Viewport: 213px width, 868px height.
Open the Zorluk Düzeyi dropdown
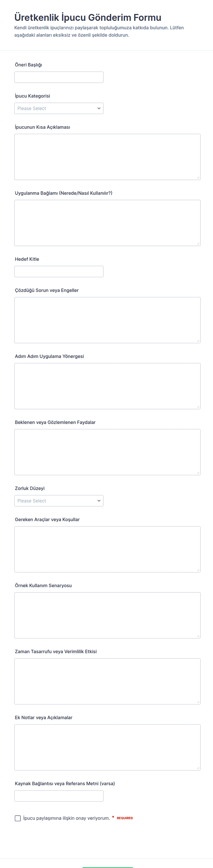coord(59,501)
